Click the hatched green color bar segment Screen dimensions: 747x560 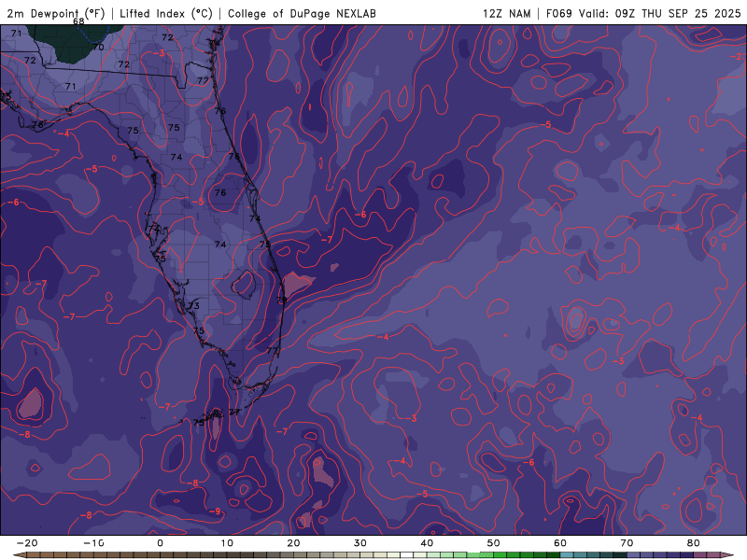[x=473, y=555]
